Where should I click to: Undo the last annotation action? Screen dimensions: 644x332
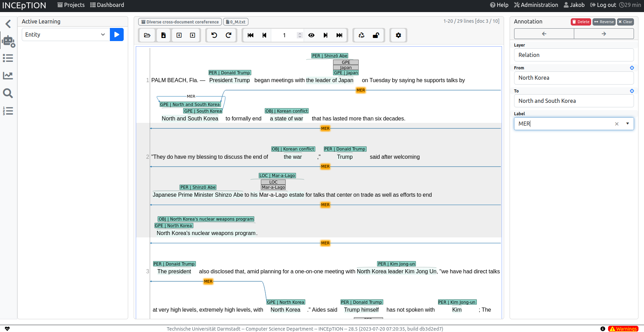[x=214, y=35]
